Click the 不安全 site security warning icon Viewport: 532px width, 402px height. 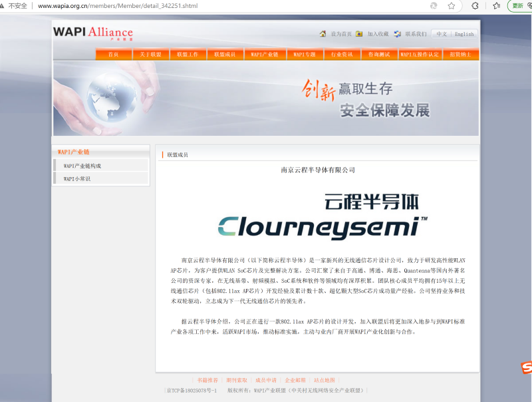tap(2, 6)
